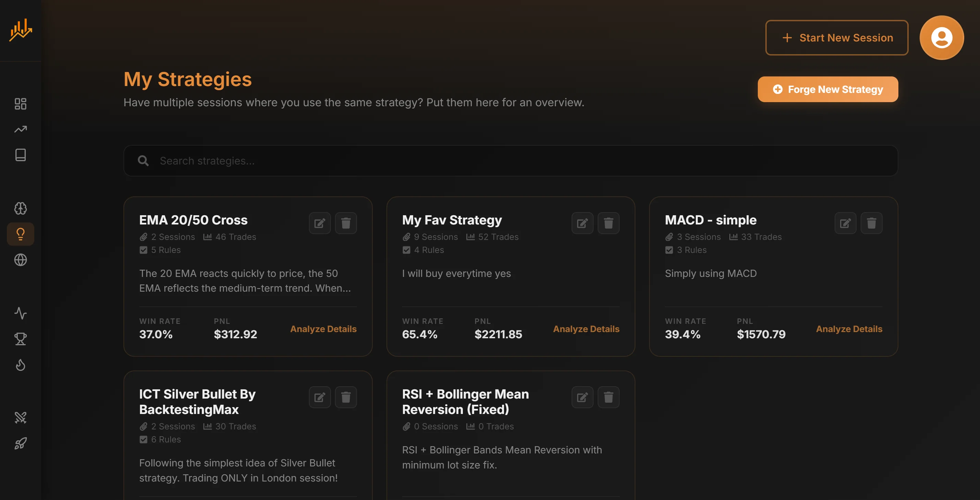Click the 37.0% win rate value
980x500 pixels.
(x=156, y=334)
